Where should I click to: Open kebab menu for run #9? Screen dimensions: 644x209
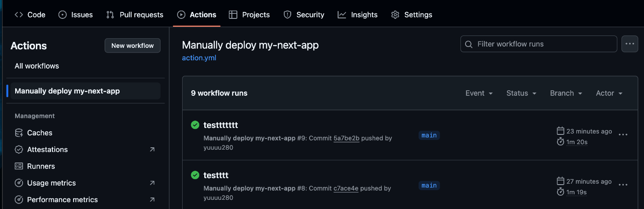click(623, 135)
